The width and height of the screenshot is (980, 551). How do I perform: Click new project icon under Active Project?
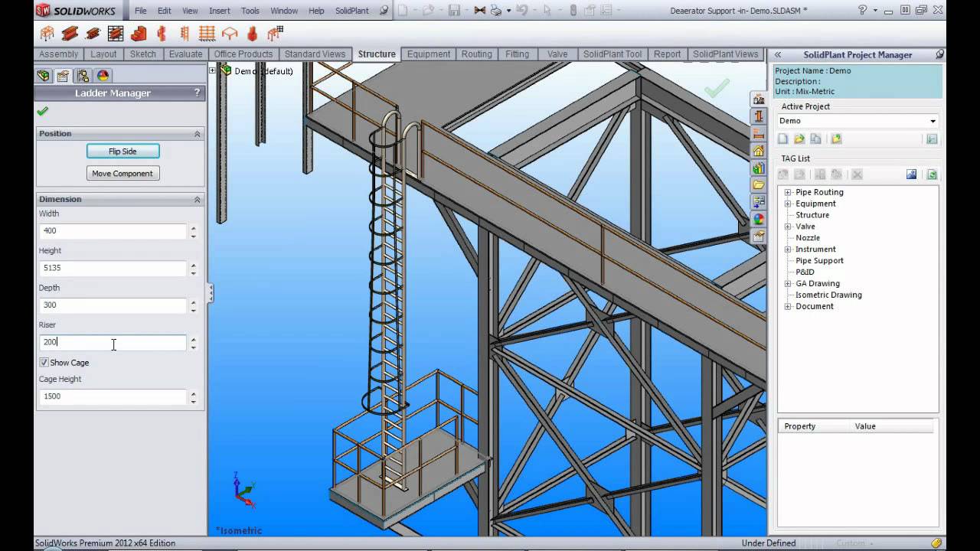pos(782,139)
